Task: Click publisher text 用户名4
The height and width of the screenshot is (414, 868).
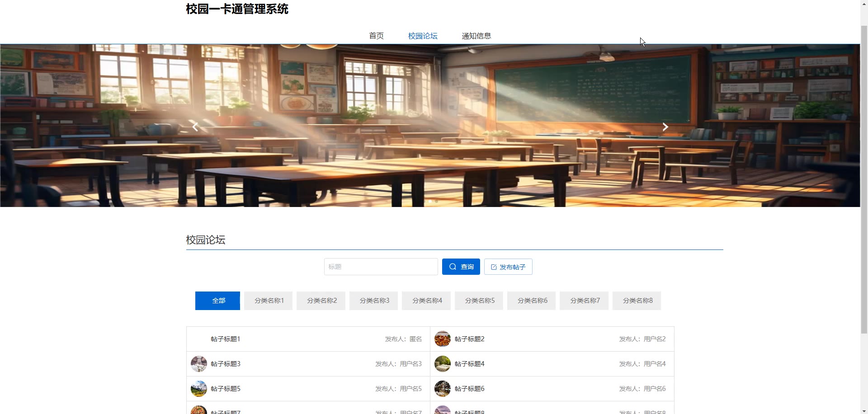Action: point(655,364)
